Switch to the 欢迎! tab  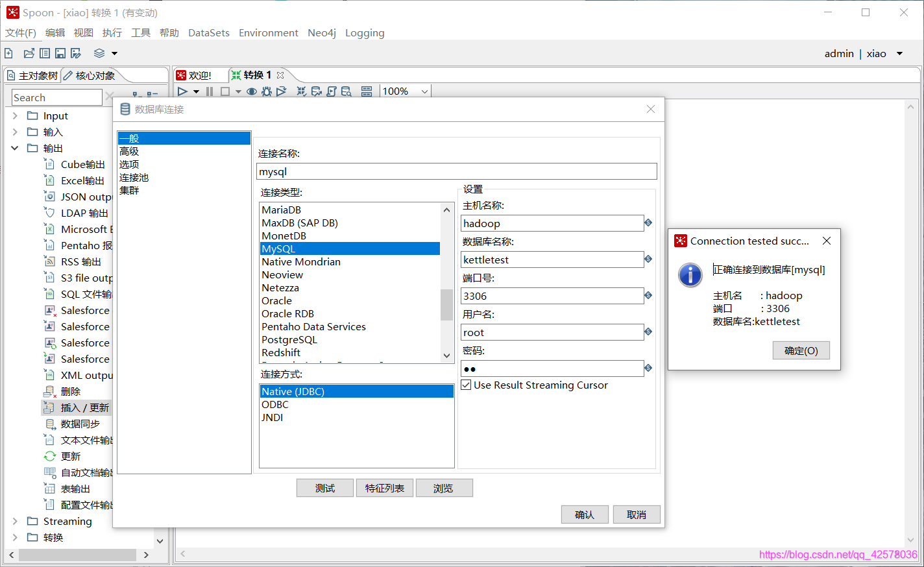pos(194,75)
